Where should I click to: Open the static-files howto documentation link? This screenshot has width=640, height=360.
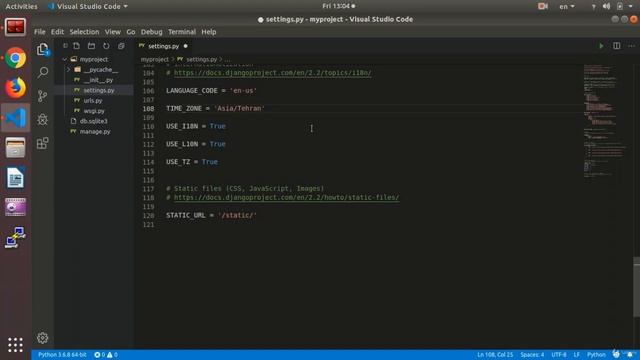(x=287, y=198)
